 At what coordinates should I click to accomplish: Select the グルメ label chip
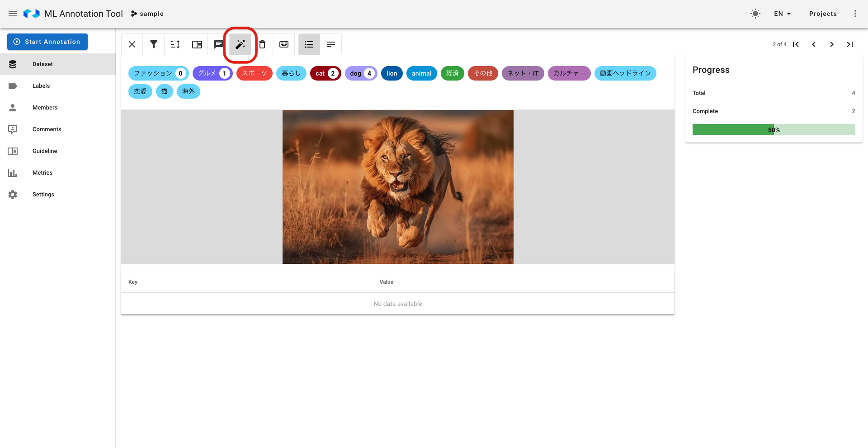212,73
